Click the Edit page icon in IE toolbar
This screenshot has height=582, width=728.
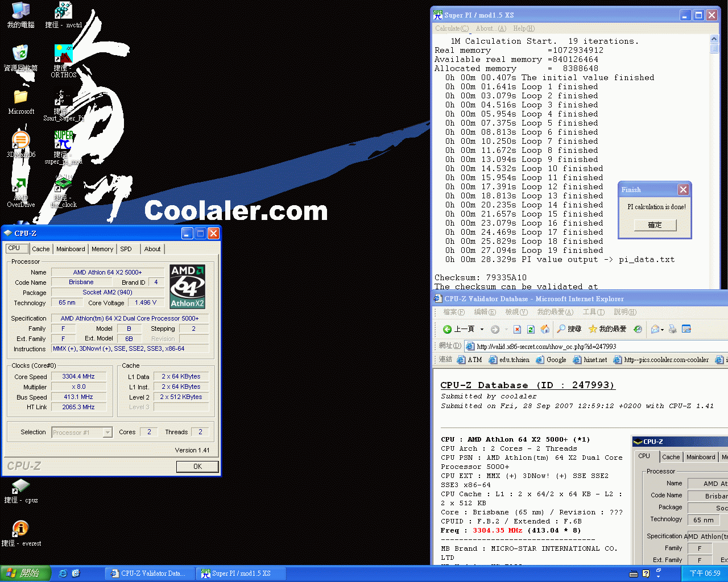pyautogui.click(x=686, y=329)
